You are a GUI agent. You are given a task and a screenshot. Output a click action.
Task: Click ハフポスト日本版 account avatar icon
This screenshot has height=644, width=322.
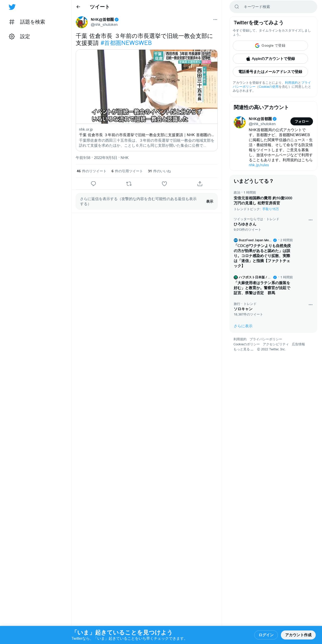click(x=236, y=277)
